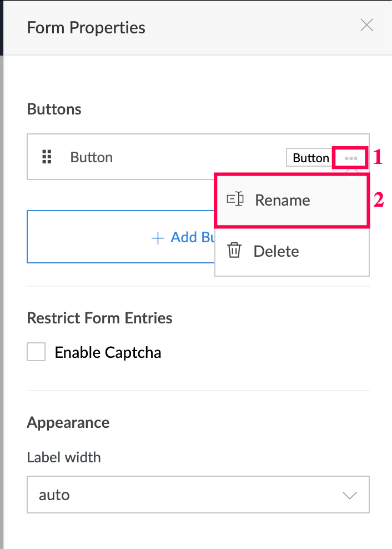This screenshot has width=392, height=549.
Task: Click the Enable Captcha label
Action: tap(108, 352)
